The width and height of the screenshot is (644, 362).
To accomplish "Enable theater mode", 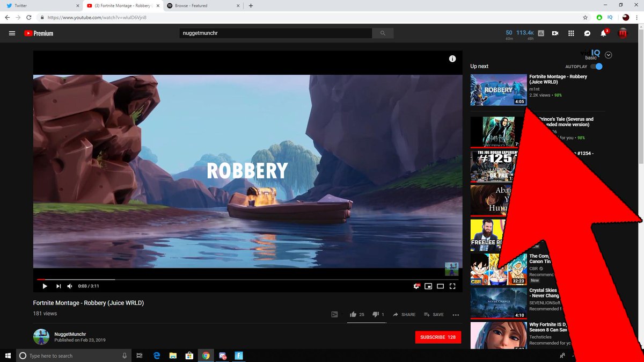I will [440, 286].
